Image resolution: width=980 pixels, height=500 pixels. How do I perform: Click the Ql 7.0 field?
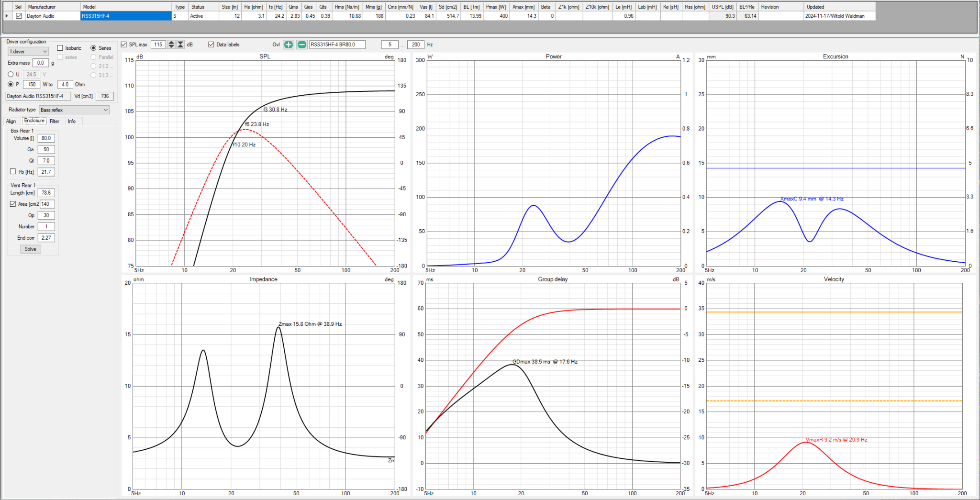(x=46, y=161)
